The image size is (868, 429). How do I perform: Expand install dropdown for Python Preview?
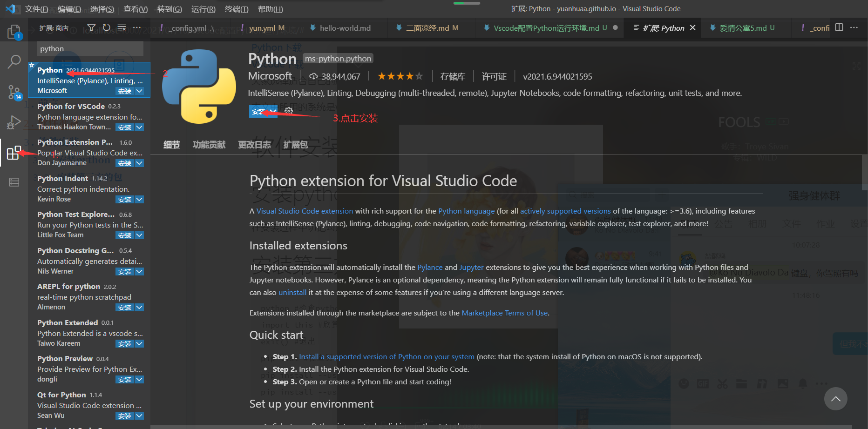click(139, 380)
